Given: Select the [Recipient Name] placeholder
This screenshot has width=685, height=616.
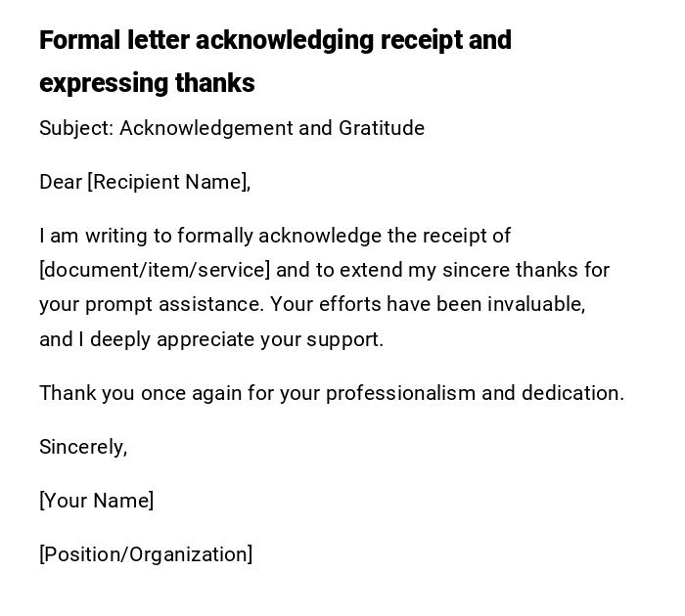Looking at the screenshot, I should point(168,182).
